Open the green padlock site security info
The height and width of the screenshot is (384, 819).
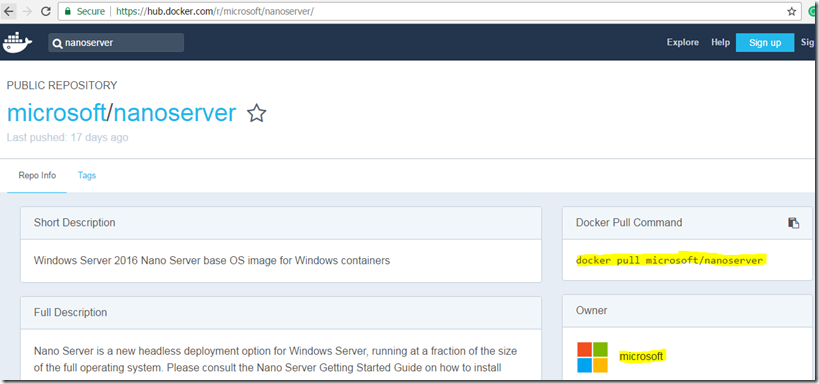(x=67, y=11)
